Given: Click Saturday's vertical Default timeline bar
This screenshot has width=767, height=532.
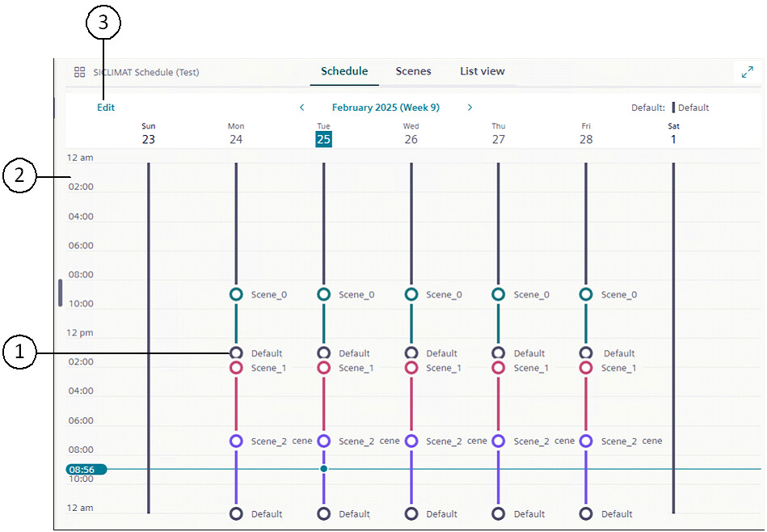Looking at the screenshot, I should tap(673, 323).
